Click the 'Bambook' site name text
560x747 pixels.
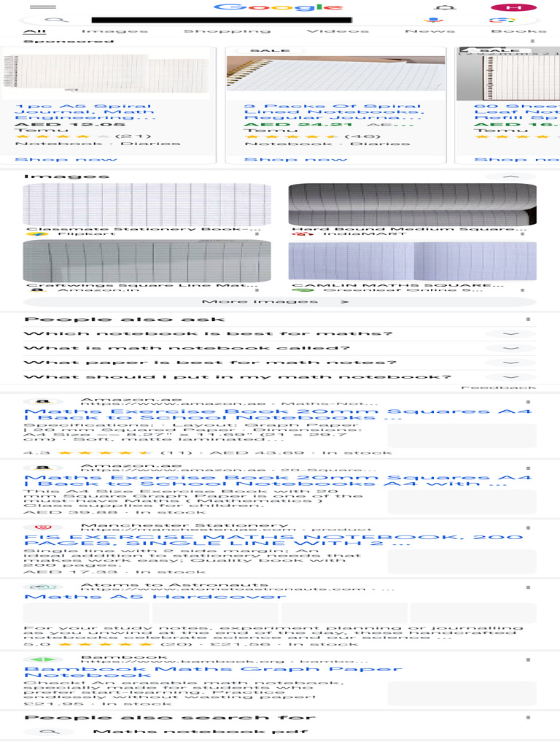[x=124, y=657]
